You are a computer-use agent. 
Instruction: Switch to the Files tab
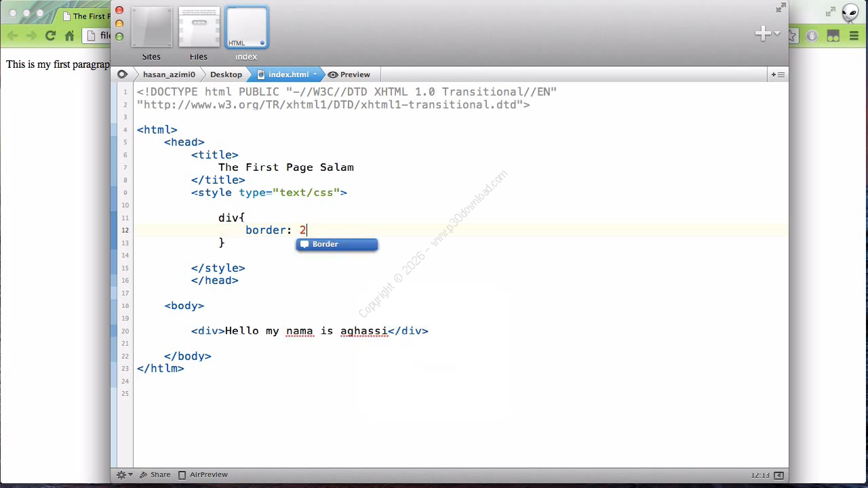(199, 28)
